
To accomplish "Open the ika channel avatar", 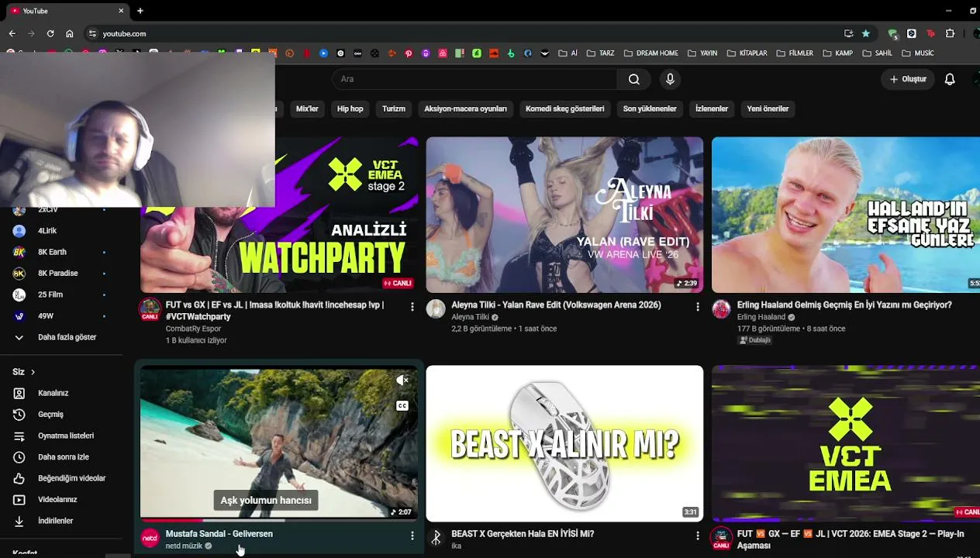I will coord(436,538).
